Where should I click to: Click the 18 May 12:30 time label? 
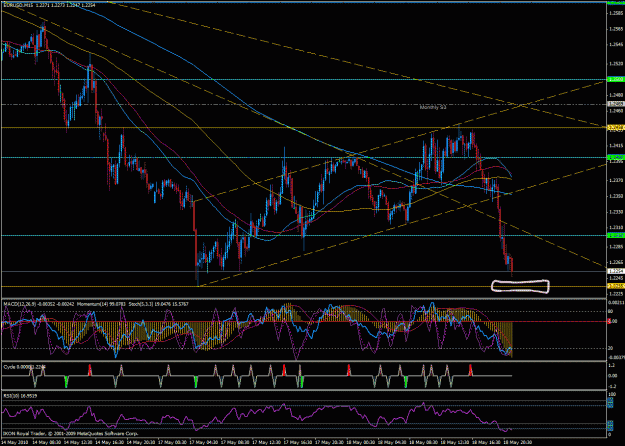coord(455,442)
